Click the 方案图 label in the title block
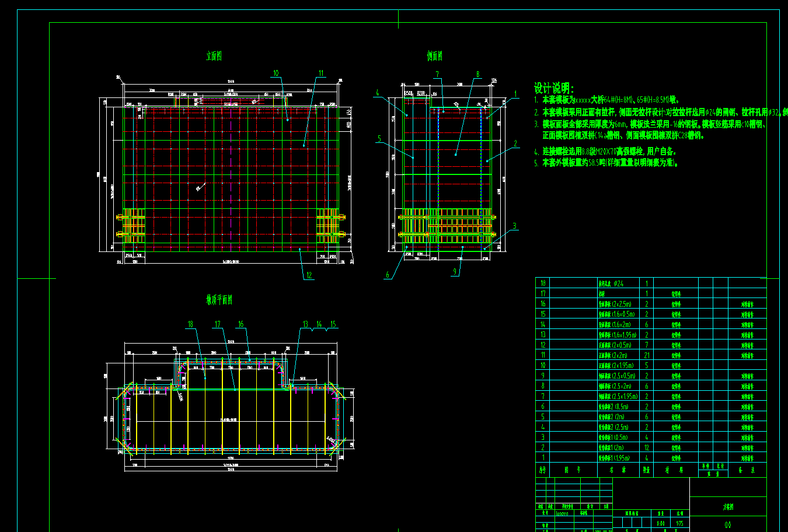This screenshot has height=532, width=788. click(728, 505)
